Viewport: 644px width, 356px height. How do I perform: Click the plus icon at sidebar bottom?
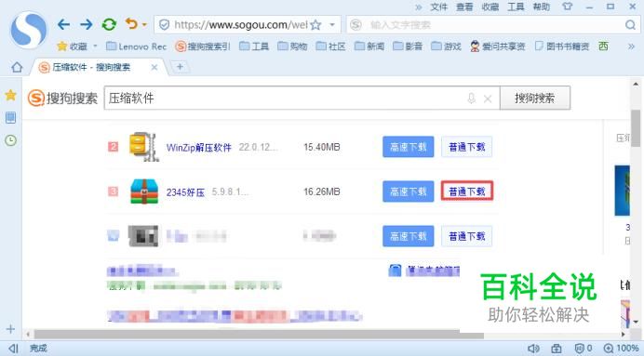coord(10,329)
